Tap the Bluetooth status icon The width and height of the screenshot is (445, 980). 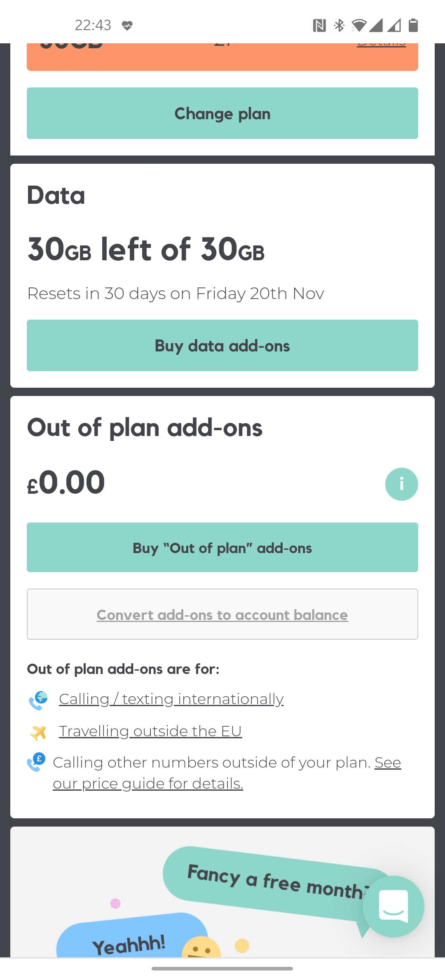coord(339,26)
